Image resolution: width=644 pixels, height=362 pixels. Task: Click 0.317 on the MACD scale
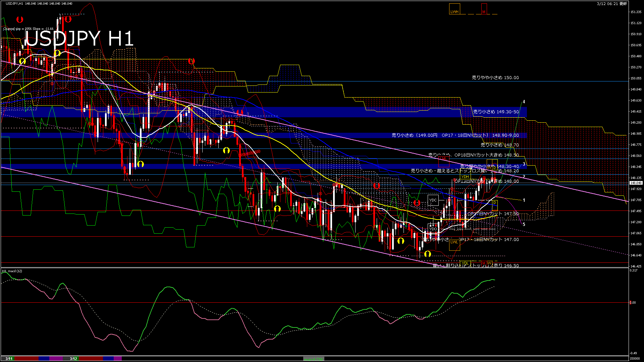click(634, 270)
